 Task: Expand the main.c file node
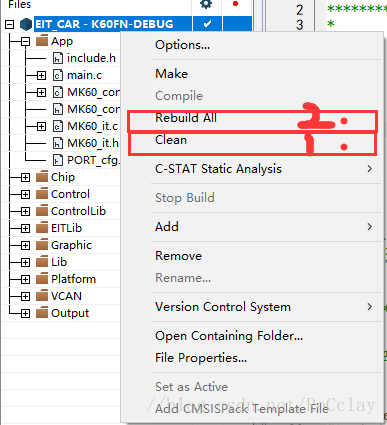tap(41, 75)
